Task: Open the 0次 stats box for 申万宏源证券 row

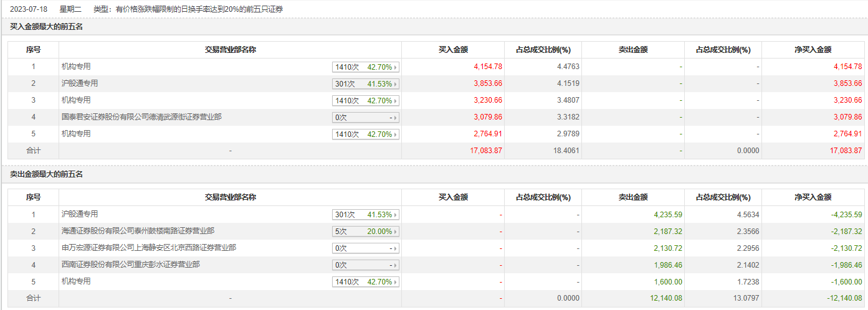Action: click(365, 248)
